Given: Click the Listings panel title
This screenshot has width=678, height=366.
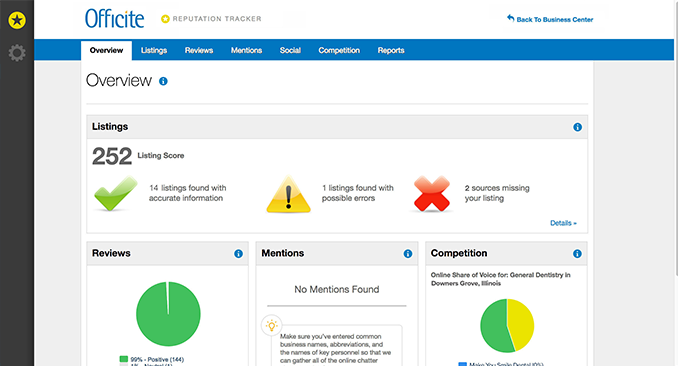Looking at the screenshot, I should point(110,126).
